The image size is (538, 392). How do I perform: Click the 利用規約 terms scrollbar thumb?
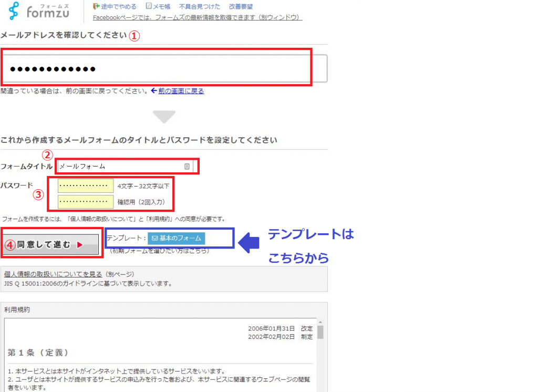coord(320,332)
